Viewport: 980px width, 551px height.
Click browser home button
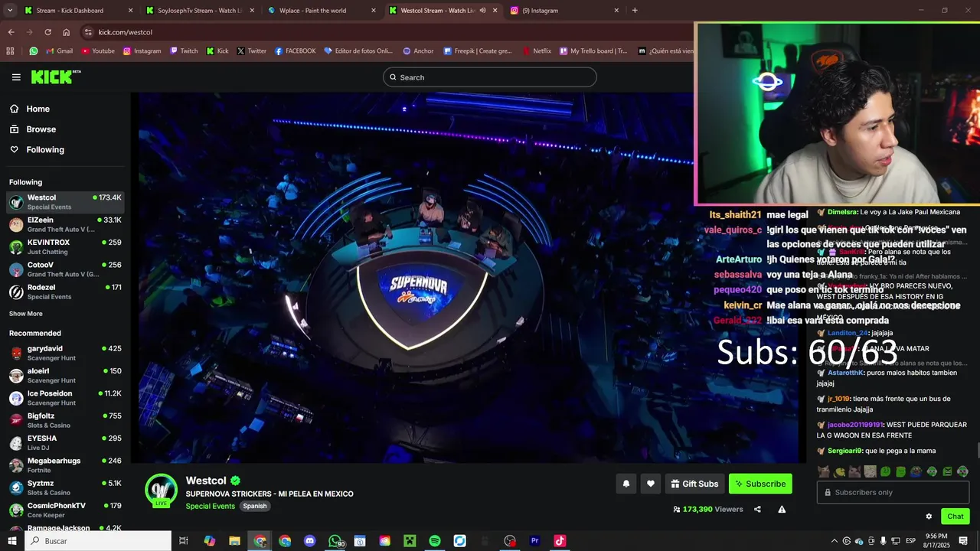66,32
